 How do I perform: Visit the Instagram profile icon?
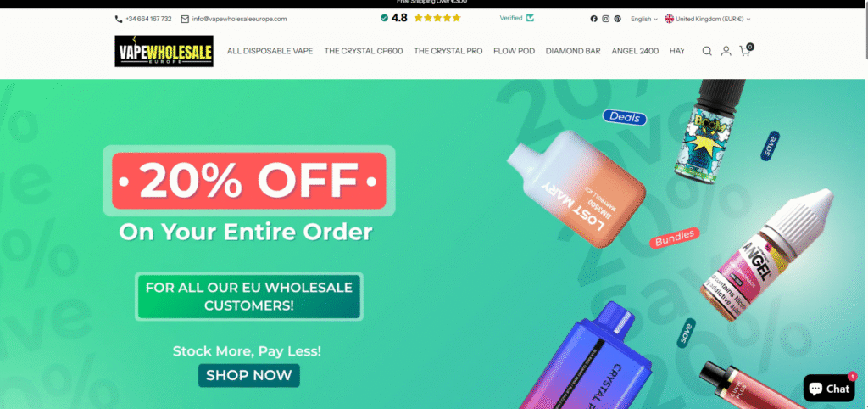[605, 19]
